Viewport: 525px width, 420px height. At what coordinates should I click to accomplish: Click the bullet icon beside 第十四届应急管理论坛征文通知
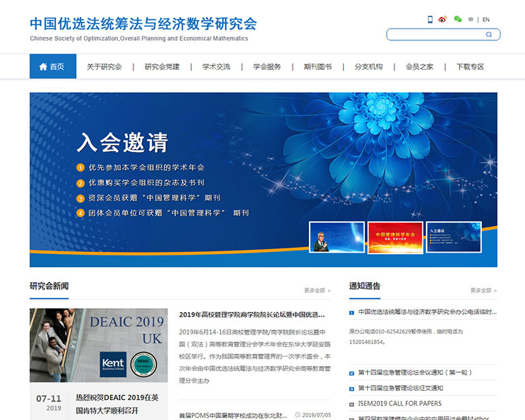tap(351, 389)
